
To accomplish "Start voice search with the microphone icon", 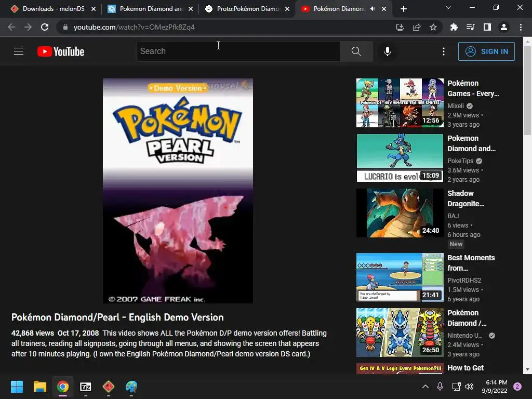I will [x=388, y=51].
